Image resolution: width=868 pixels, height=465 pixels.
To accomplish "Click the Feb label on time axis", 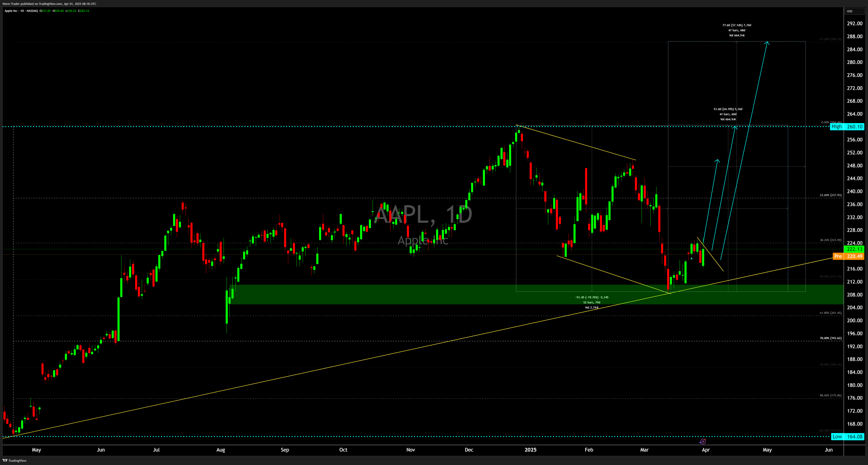I will coord(589,449).
